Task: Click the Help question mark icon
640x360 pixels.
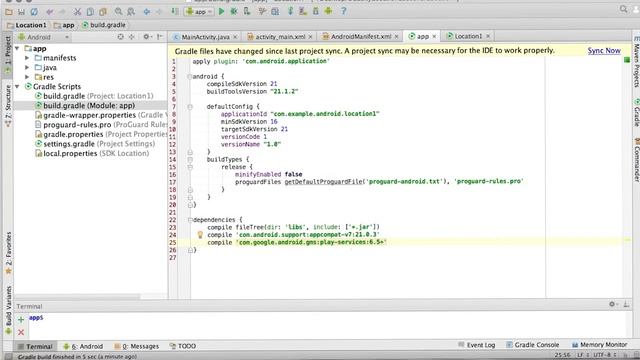Action: [x=343, y=11]
